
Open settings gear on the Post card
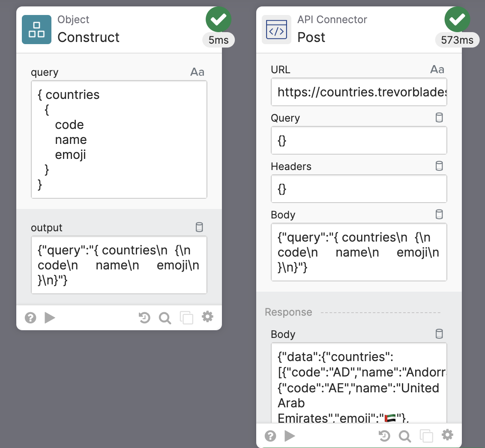(x=447, y=436)
